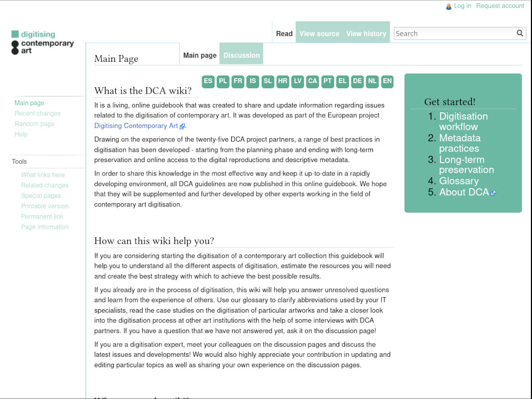Switch to the Discussion tab
The height and width of the screenshot is (399, 532).
click(242, 56)
